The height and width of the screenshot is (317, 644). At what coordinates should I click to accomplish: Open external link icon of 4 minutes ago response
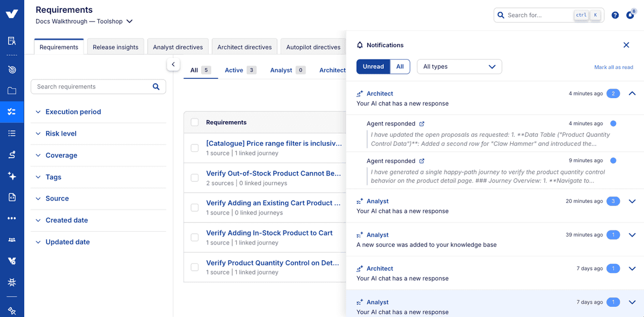(x=422, y=124)
